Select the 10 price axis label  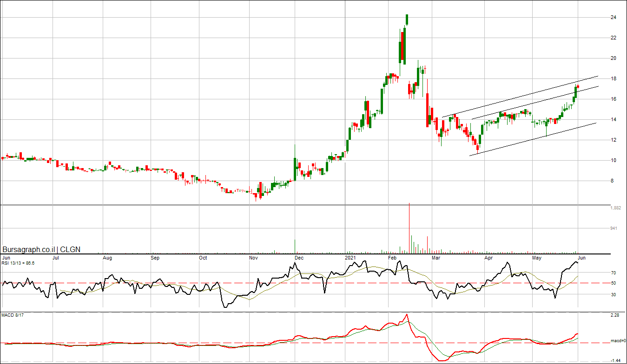click(613, 161)
